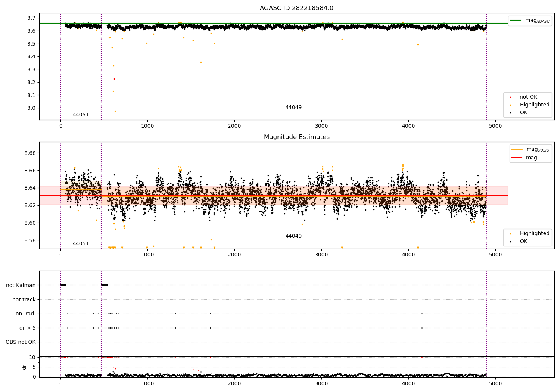Click the 10 tick on the dr axis
Screen dimensions: 560x392
coord(32,358)
